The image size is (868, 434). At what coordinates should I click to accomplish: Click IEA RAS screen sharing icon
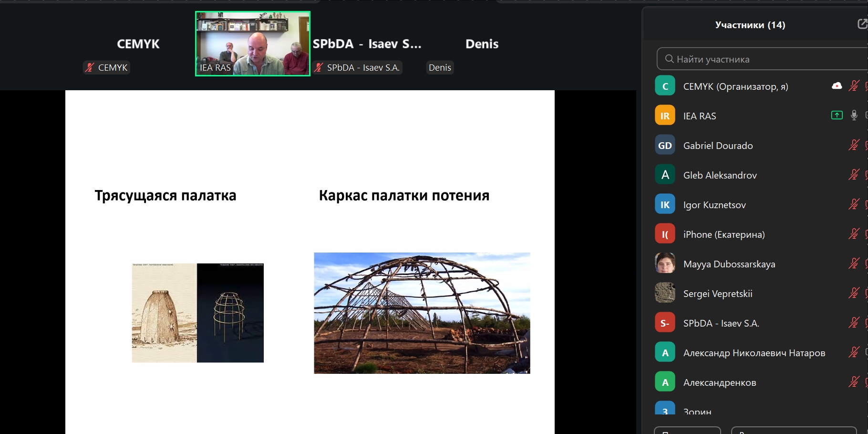click(837, 115)
